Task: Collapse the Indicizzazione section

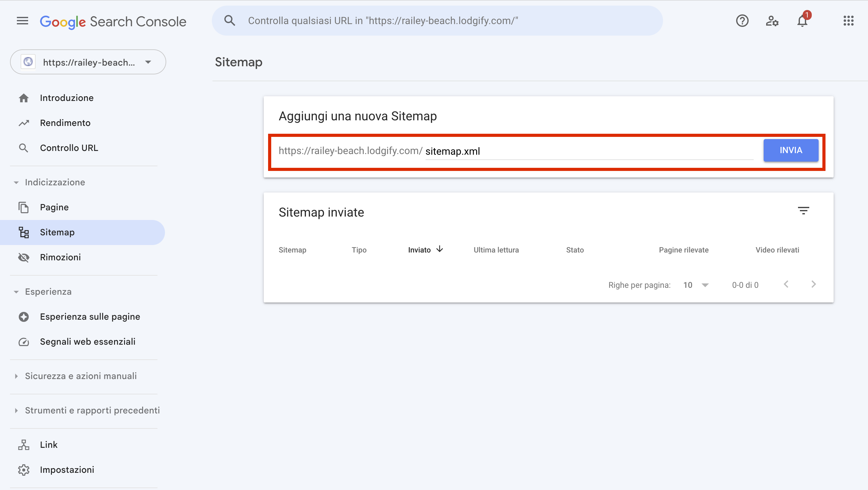Action: [16, 182]
